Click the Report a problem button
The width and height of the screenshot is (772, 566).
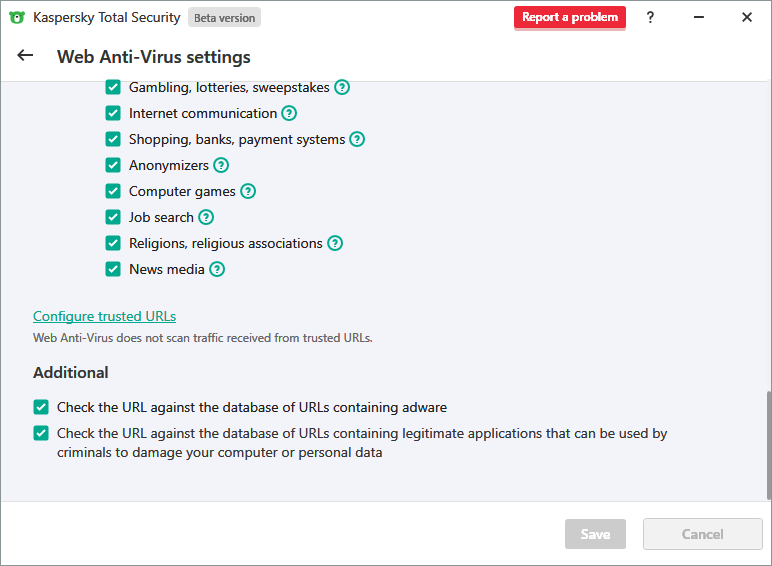(x=570, y=17)
